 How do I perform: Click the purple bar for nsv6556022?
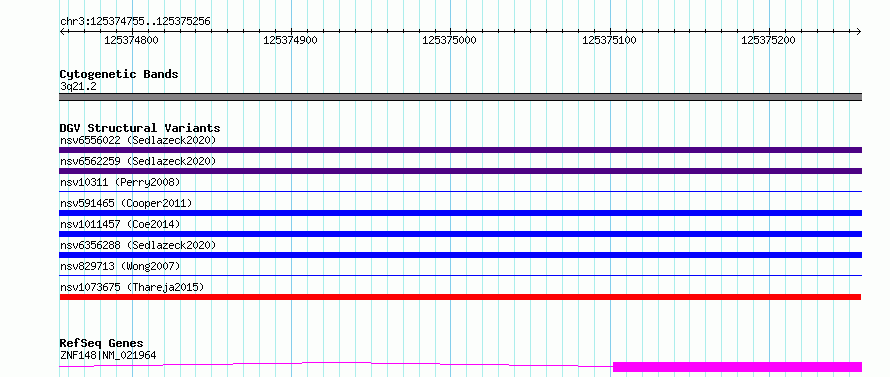click(x=460, y=150)
